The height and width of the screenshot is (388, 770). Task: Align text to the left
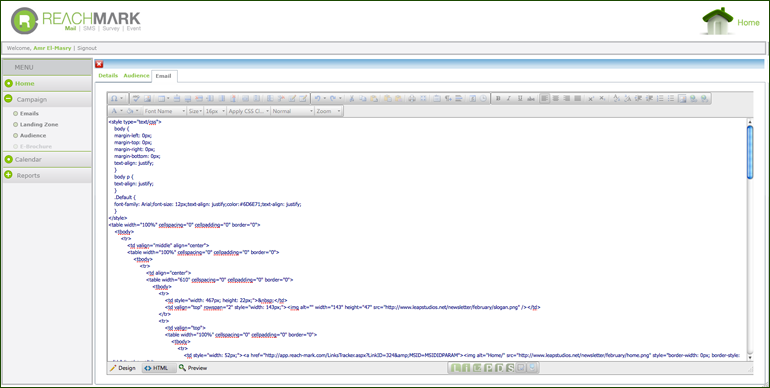coord(545,99)
